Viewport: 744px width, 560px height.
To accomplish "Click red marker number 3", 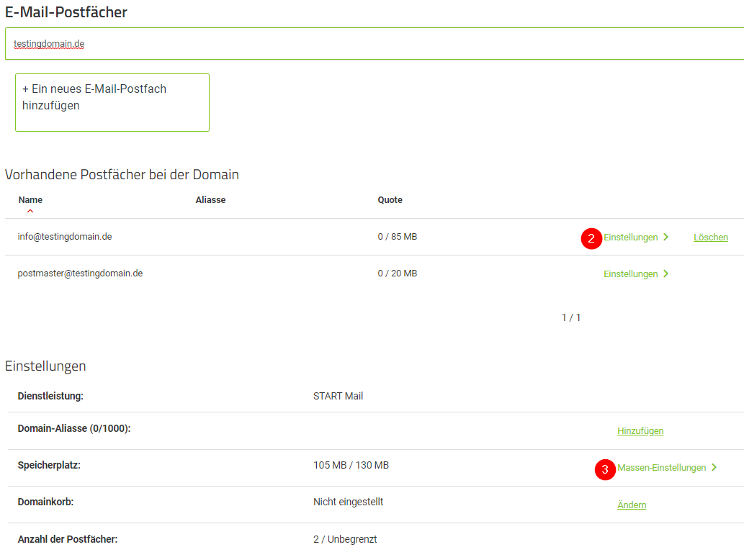I will tap(605, 469).
